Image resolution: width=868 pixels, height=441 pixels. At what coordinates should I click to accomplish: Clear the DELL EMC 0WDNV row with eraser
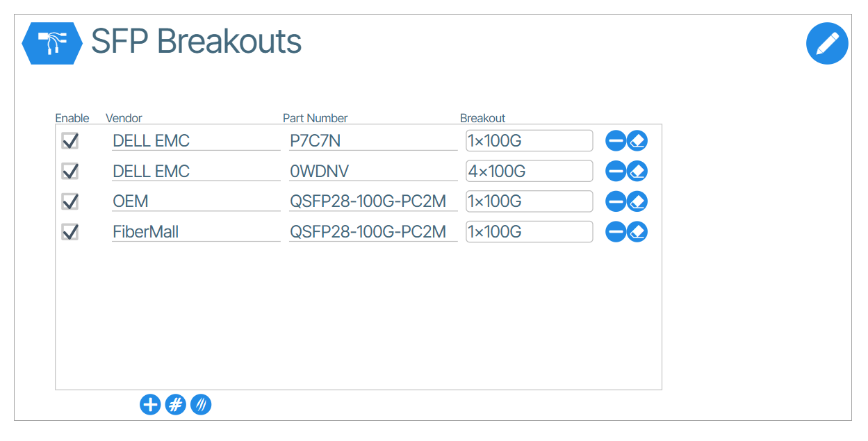click(637, 171)
